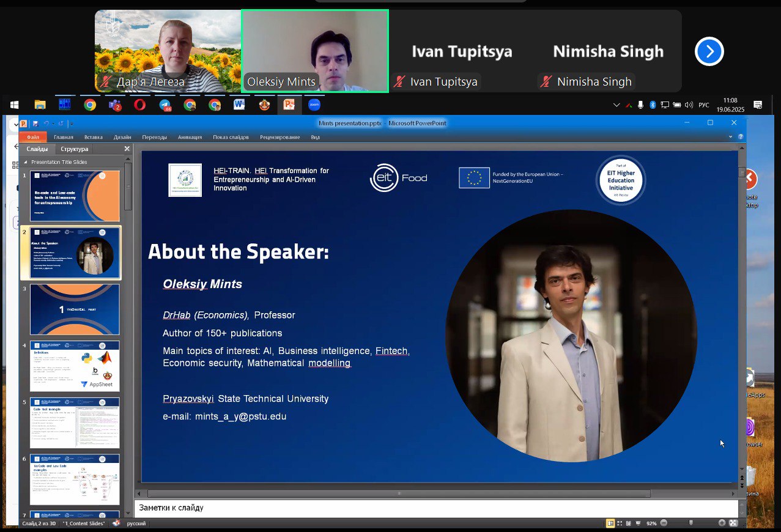
Task: Expand hidden system tray icons
Action: pos(616,105)
